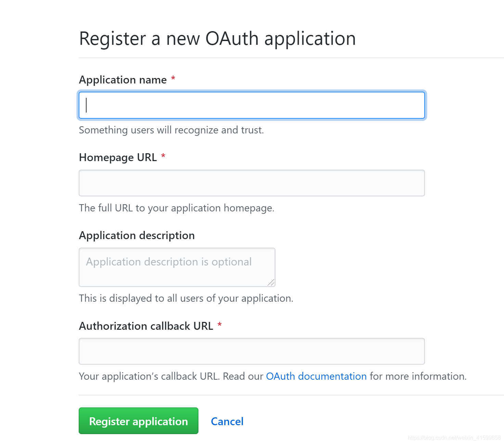Viewport: 504px width, 444px height.
Task: Open the OAuth documentation link
Action: pyautogui.click(x=316, y=376)
